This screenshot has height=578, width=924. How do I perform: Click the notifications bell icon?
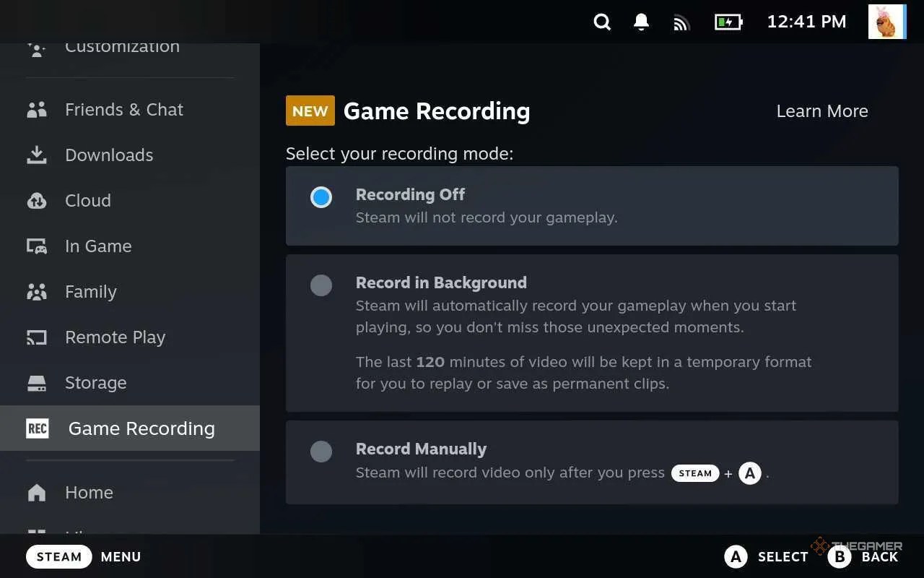pos(640,22)
